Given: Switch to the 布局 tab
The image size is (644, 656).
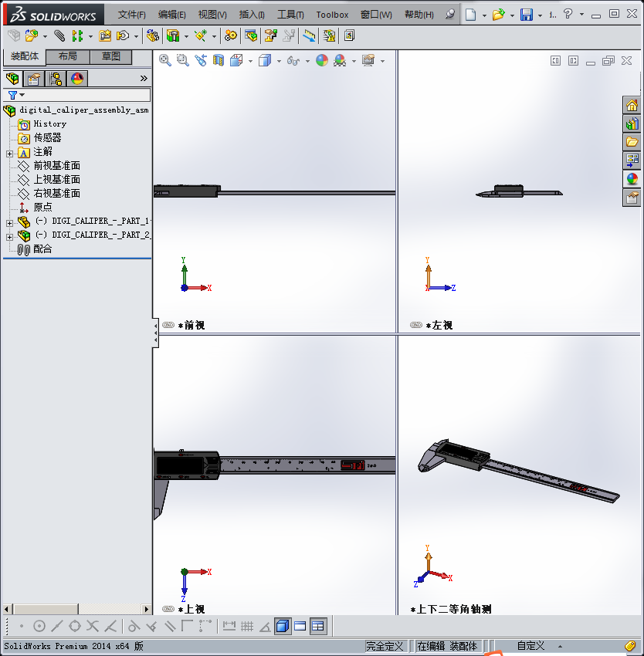Looking at the screenshot, I should (x=67, y=56).
